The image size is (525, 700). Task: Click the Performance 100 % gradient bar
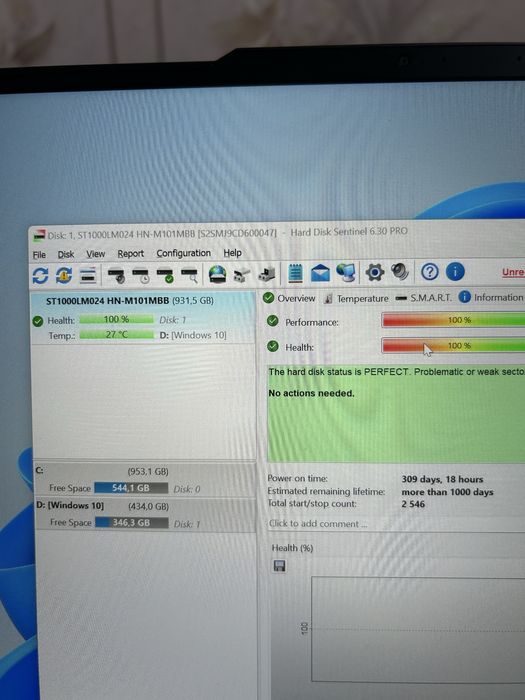pyautogui.click(x=453, y=320)
